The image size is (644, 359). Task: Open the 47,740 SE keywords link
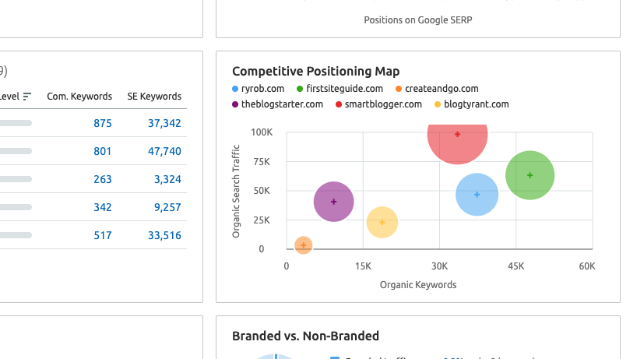tap(164, 151)
